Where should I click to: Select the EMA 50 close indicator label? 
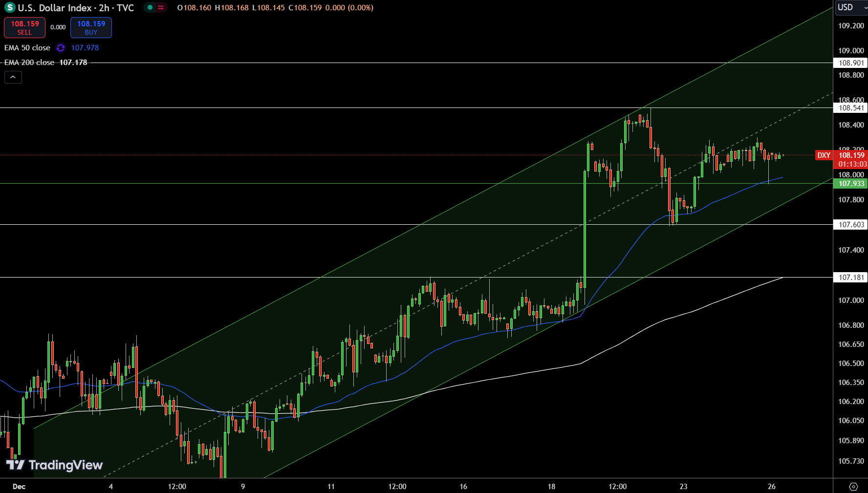(27, 48)
